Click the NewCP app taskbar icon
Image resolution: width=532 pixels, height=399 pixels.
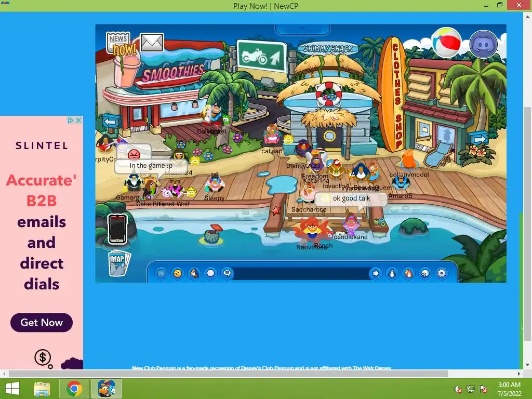tap(106, 389)
